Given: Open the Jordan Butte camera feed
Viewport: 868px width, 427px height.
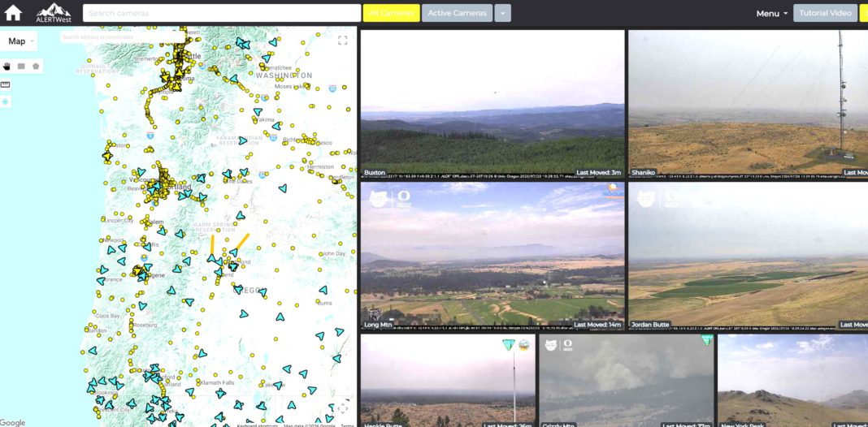Looking at the screenshot, I should click(x=748, y=256).
